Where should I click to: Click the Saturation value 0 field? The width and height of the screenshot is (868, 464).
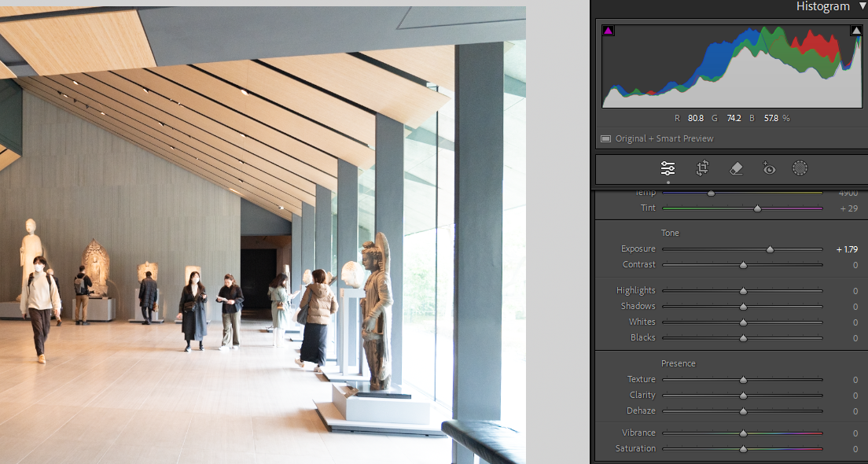pos(855,448)
